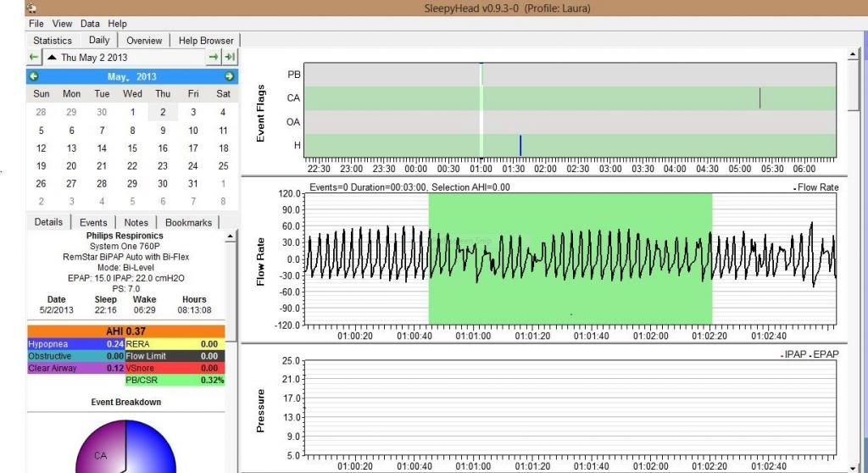Open the Events tab in details panel

pos(93,222)
